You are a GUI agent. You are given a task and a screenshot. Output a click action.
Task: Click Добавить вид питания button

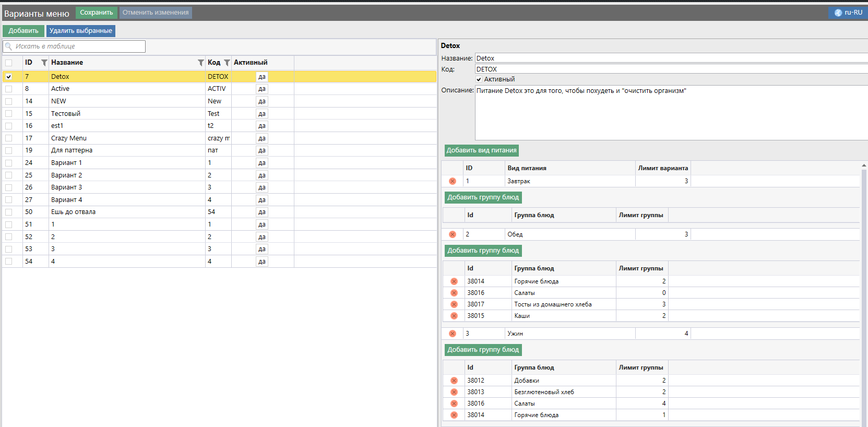[481, 150]
